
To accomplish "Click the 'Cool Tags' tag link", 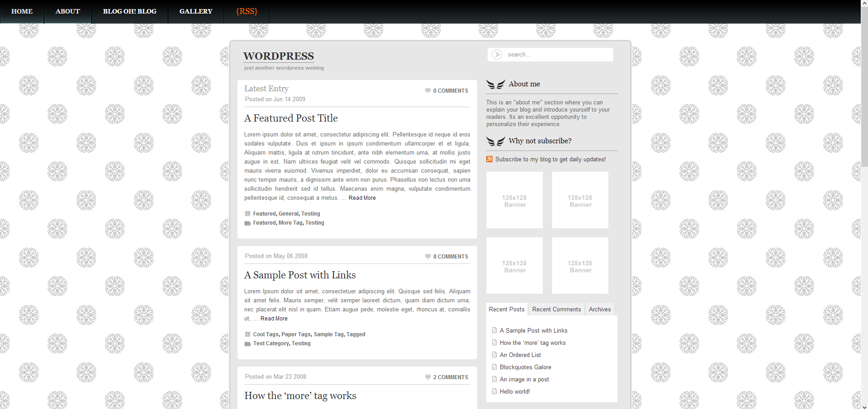I will [266, 334].
